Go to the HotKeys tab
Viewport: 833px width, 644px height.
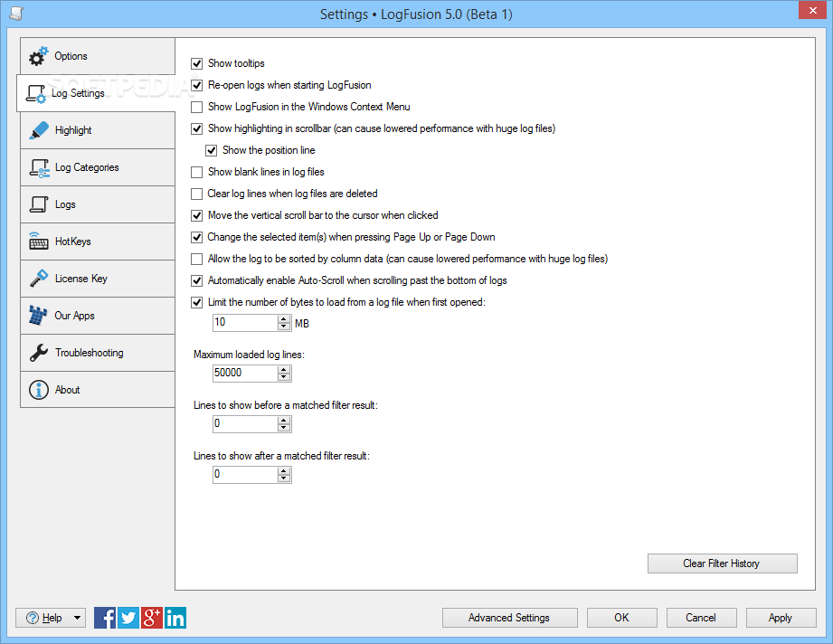pyautogui.click(x=98, y=241)
